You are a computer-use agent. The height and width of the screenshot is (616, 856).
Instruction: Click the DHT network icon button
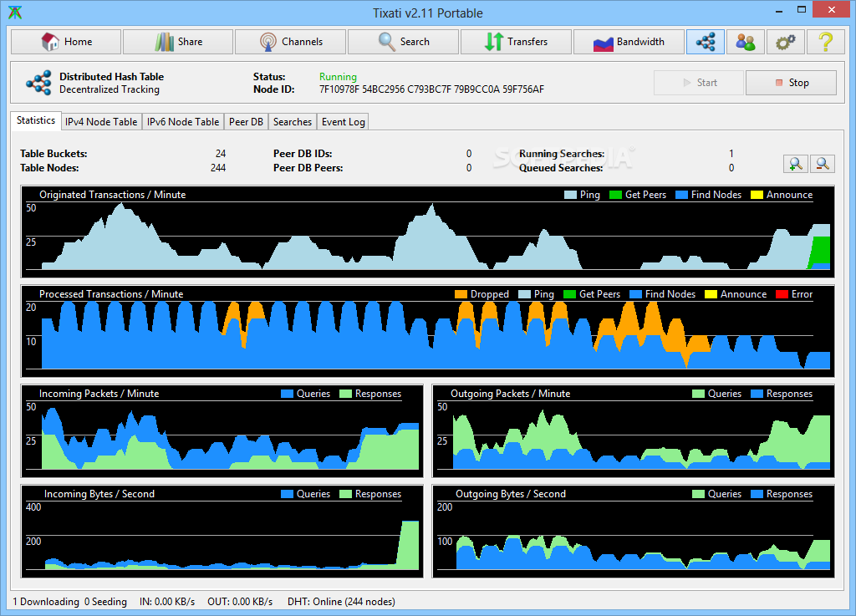click(706, 42)
